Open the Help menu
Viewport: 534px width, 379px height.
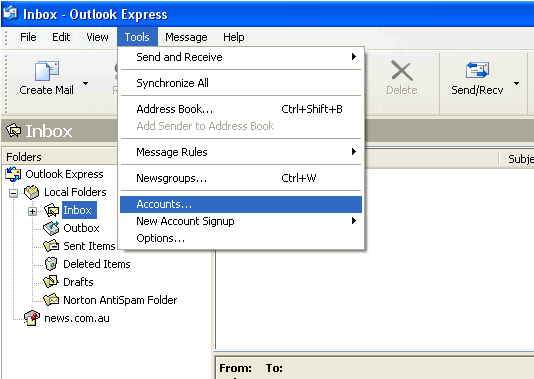[x=234, y=37]
